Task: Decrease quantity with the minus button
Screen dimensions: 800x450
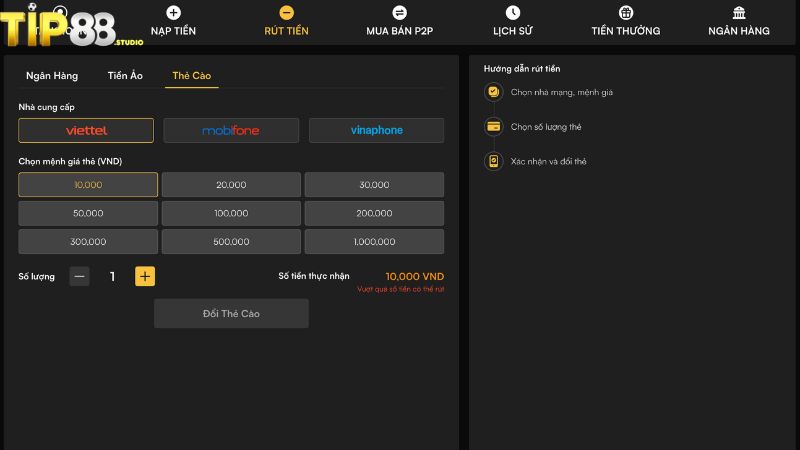Action: pyautogui.click(x=79, y=276)
